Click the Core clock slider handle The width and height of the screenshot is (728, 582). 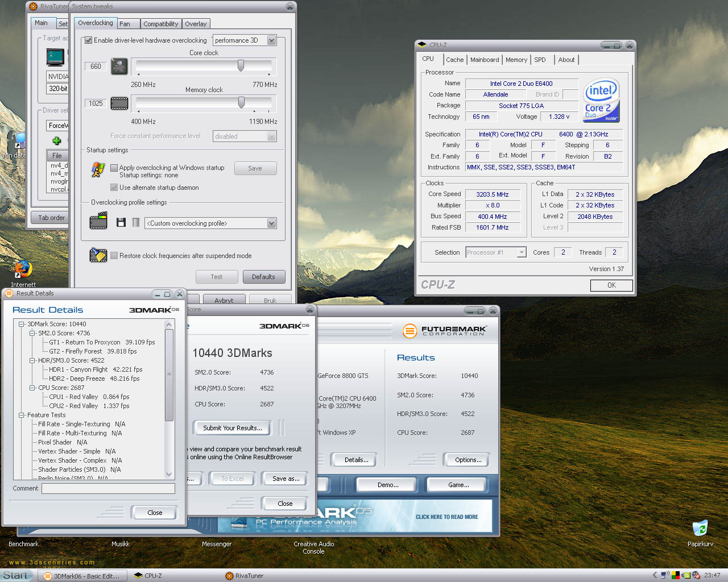(x=241, y=66)
